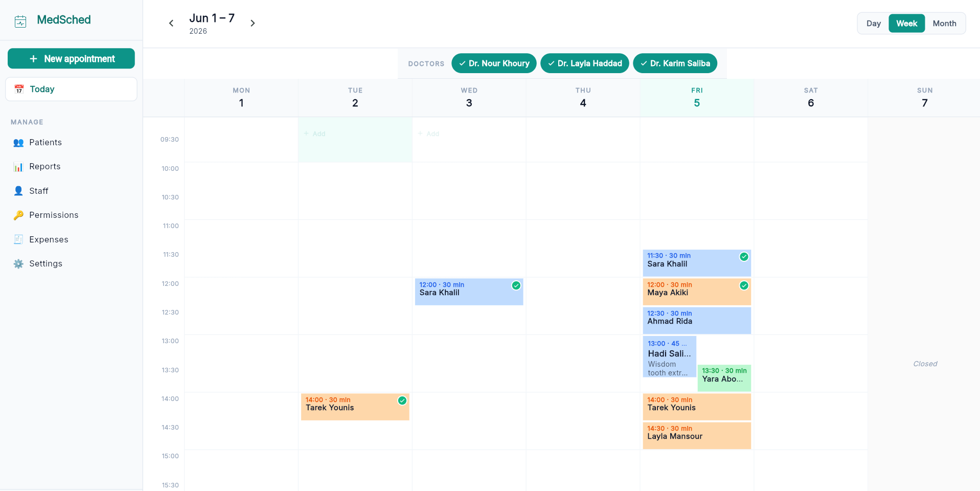Image resolution: width=980 pixels, height=491 pixels.
Task: Click the Staff person icon
Action: pos(18,191)
